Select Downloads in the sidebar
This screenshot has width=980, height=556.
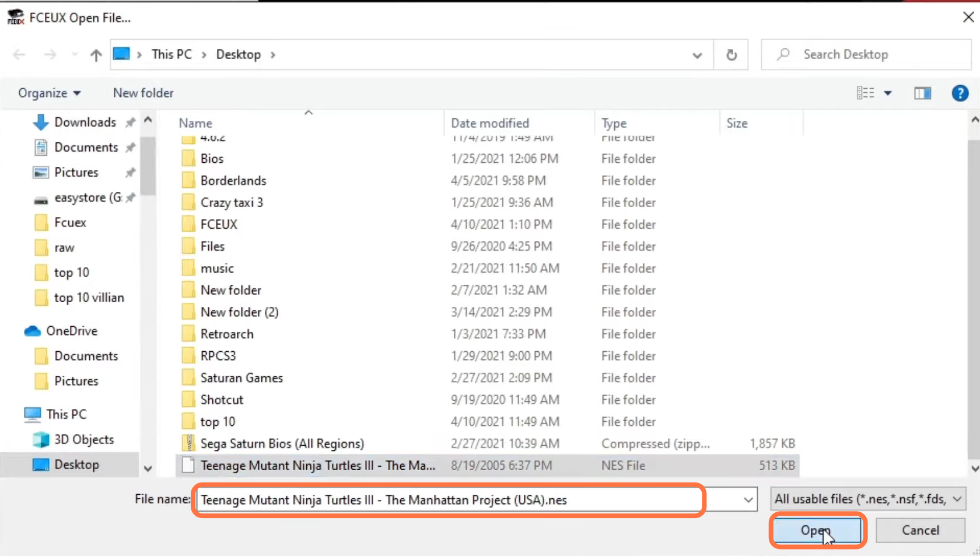coord(85,122)
